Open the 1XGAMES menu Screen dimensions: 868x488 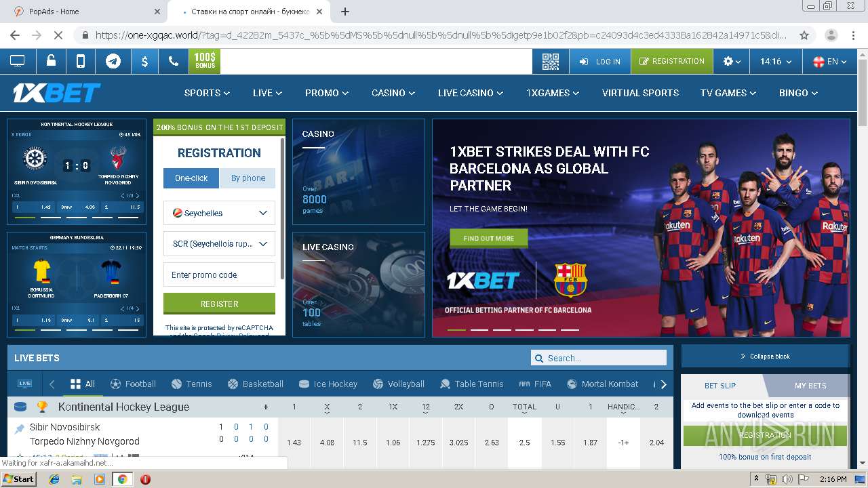(553, 93)
